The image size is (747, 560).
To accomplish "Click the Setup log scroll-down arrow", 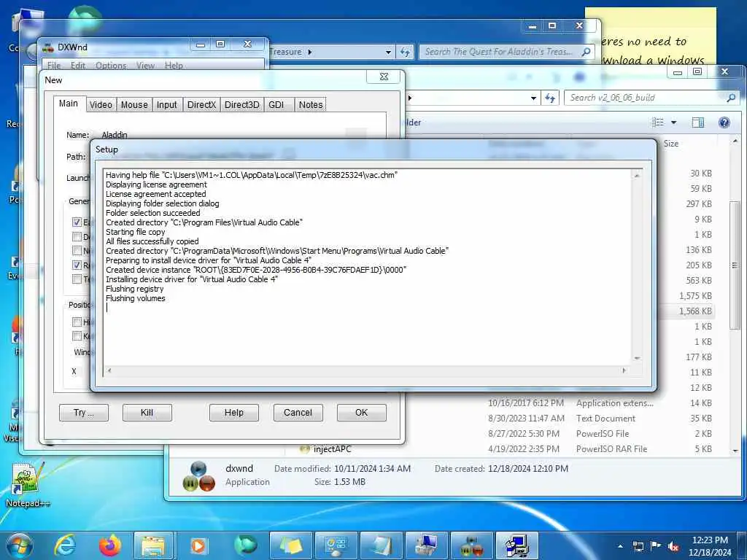I will 637,358.
